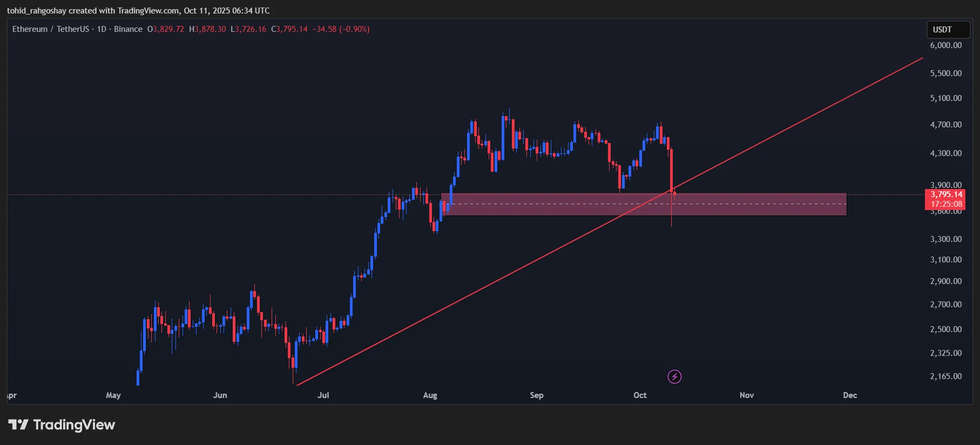Click the 6,000.00 price scale label
The image size is (980, 445).
pyautogui.click(x=945, y=45)
